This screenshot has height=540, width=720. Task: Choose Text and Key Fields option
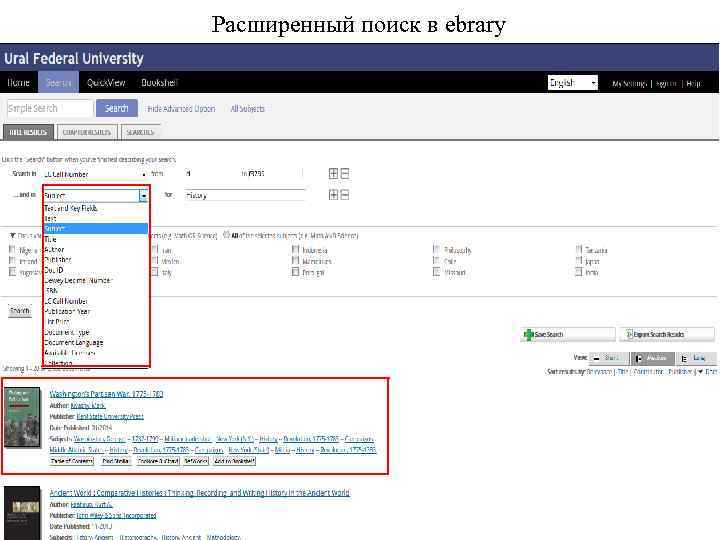[71, 208]
